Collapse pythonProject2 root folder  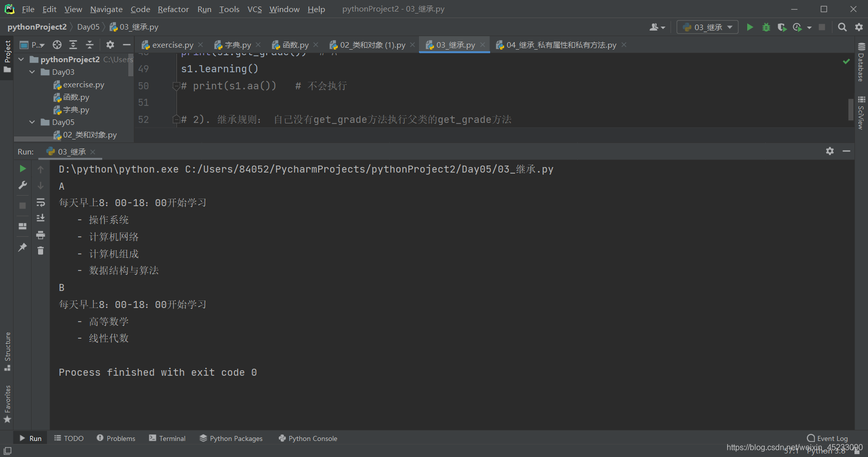click(22, 59)
